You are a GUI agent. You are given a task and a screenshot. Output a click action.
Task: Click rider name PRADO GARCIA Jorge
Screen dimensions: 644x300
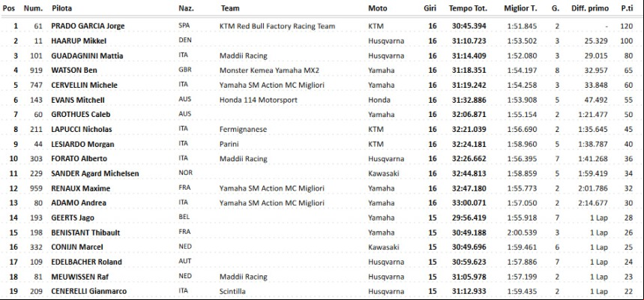coord(88,26)
